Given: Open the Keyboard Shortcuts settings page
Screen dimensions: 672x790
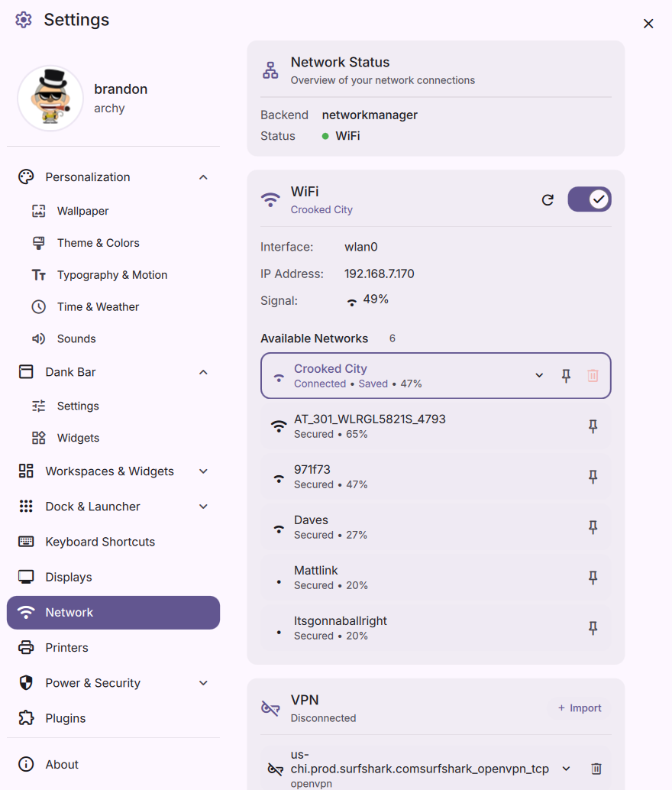Looking at the screenshot, I should (x=100, y=542).
